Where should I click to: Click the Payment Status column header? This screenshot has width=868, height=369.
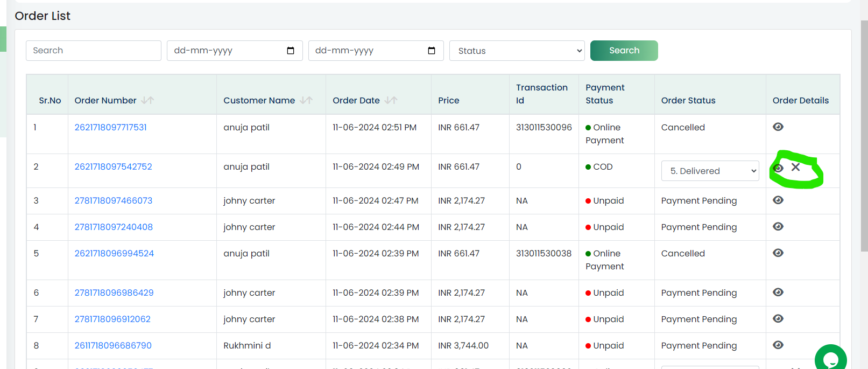605,94
